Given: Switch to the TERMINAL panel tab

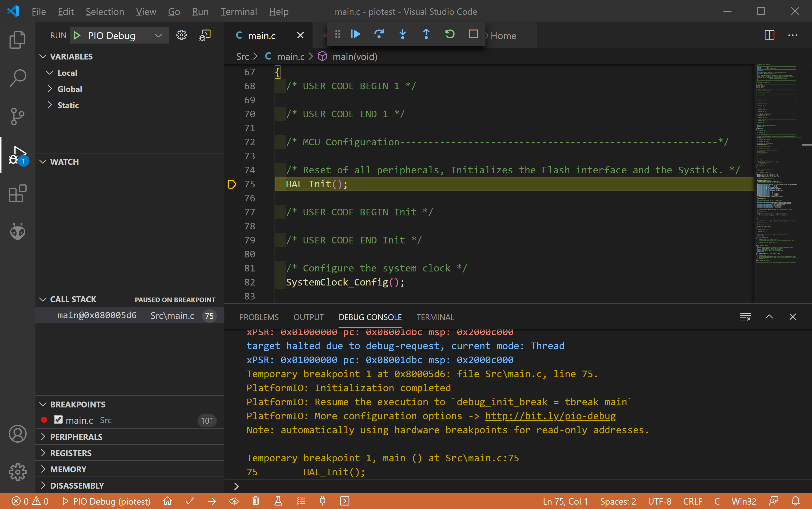Looking at the screenshot, I should 435,317.
